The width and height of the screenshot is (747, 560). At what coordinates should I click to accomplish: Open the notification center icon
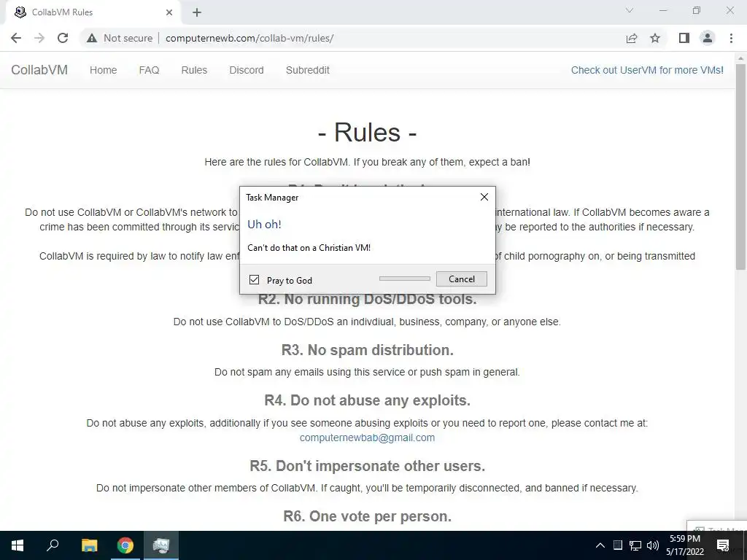coord(723,545)
